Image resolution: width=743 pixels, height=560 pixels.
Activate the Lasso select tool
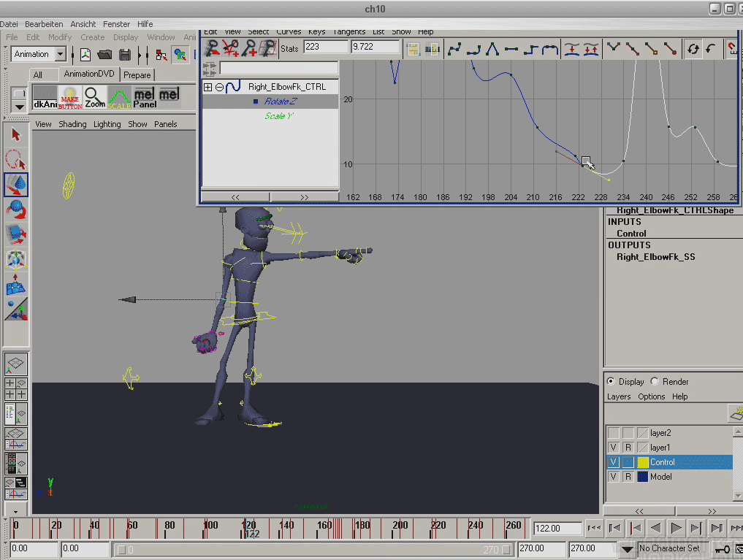click(16, 160)
